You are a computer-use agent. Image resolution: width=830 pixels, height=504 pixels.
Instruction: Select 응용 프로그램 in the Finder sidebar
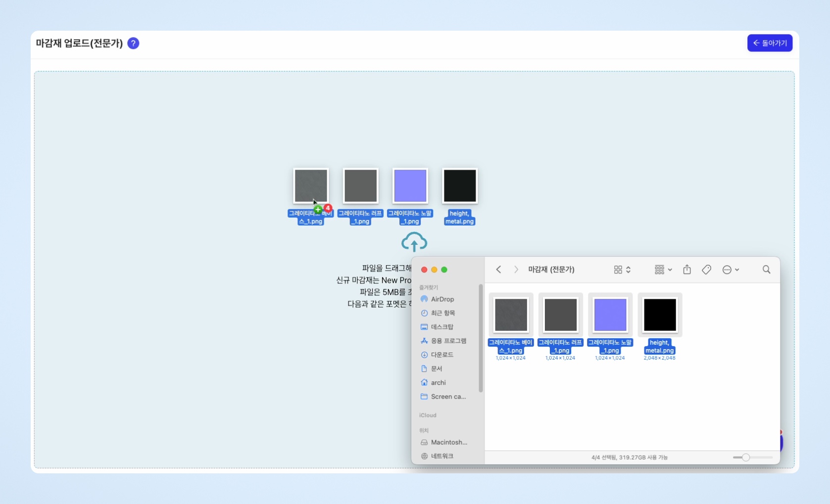443,341
